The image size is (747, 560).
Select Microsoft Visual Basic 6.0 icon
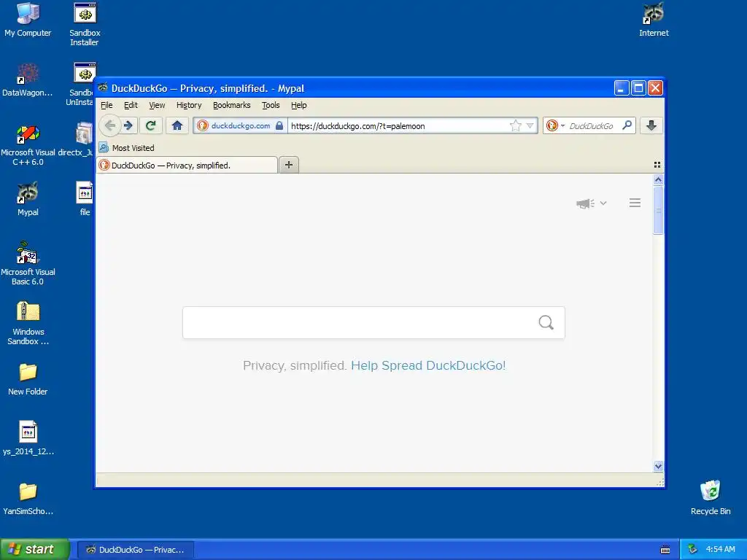pyautogui.click(x=28, y=264)
